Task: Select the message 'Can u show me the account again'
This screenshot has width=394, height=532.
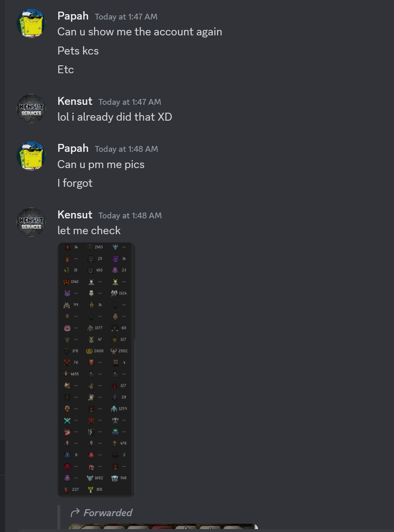Action: (140, 32)
